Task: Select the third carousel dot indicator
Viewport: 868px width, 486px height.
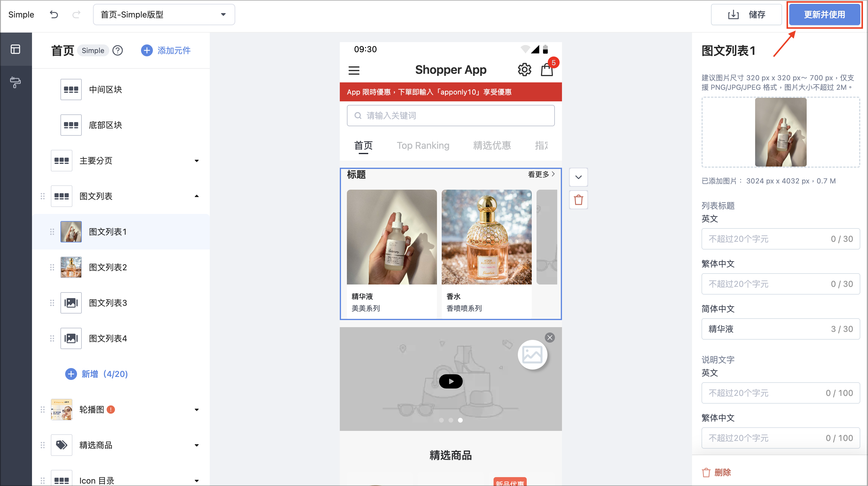Action: [460, 420]
